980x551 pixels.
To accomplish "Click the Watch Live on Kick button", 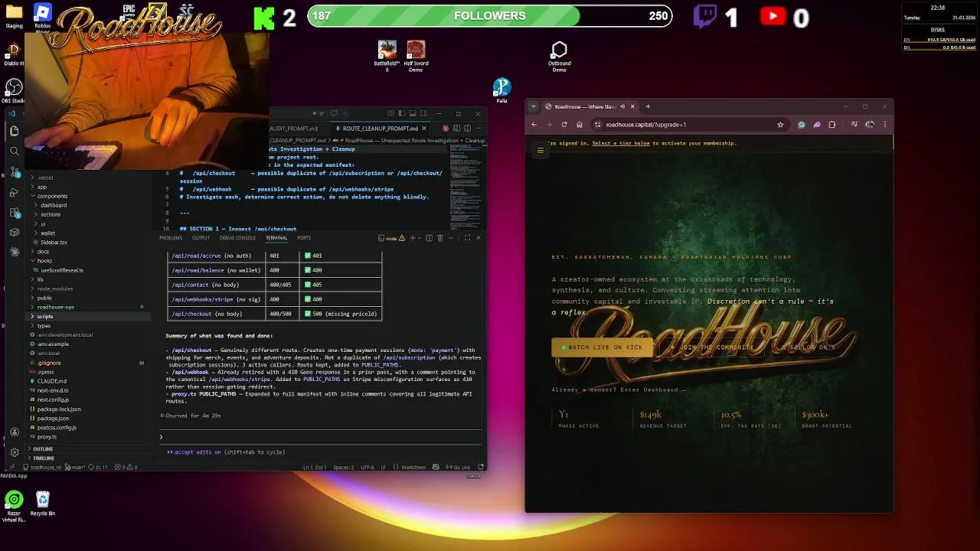I will tap(603, 347).
